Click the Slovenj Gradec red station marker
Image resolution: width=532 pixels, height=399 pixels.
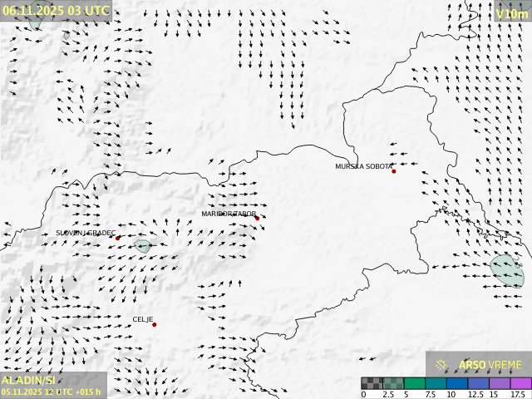pos(117,238)
